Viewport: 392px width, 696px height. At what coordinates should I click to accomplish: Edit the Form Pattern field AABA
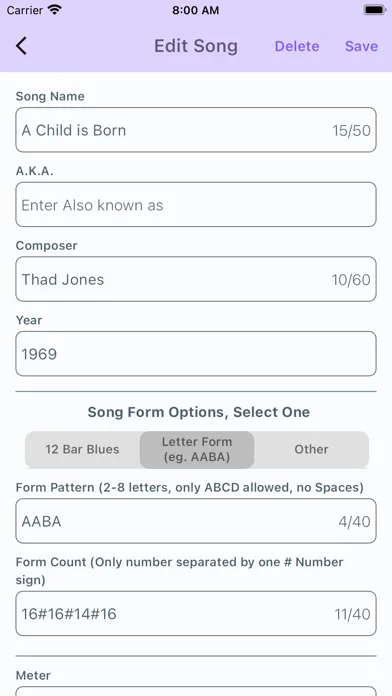196,521
